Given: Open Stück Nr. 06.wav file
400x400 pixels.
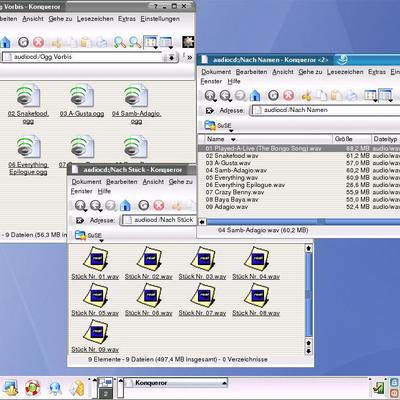Looking at the screenshot, I should click(149, 300).
